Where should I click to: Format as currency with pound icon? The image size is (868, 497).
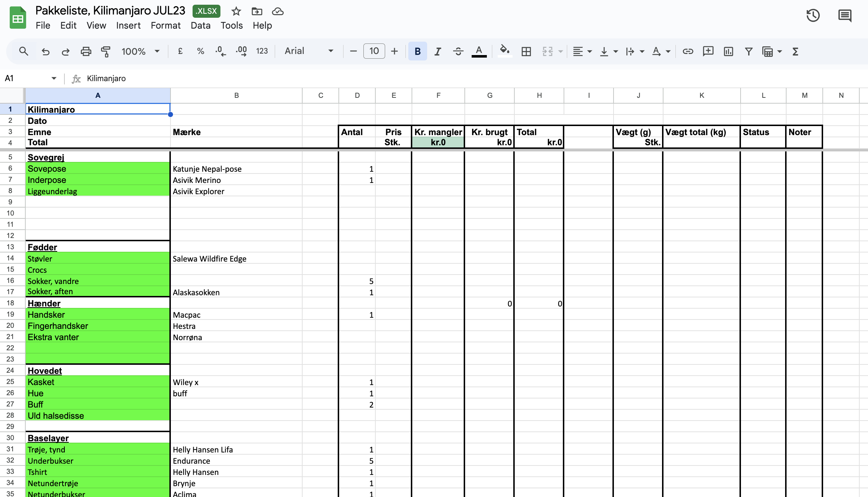[x=180, y=51]
